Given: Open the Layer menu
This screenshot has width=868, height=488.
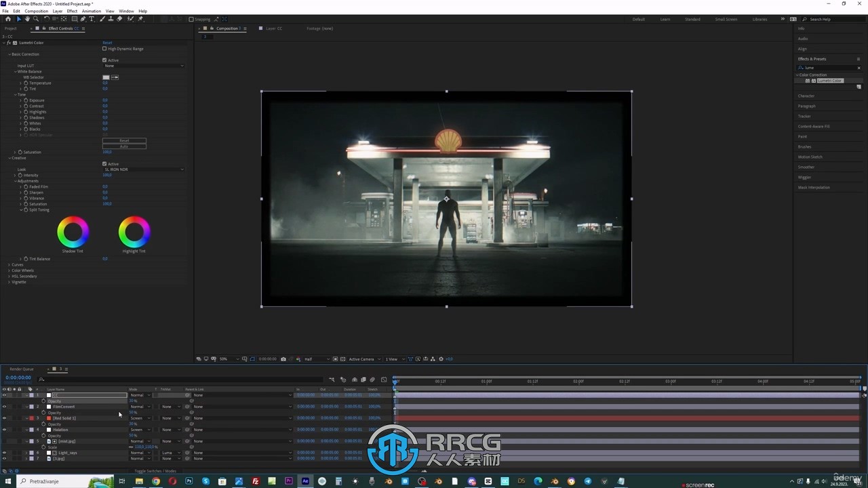Looking at the screenshot, I should [x=58, y=11].
